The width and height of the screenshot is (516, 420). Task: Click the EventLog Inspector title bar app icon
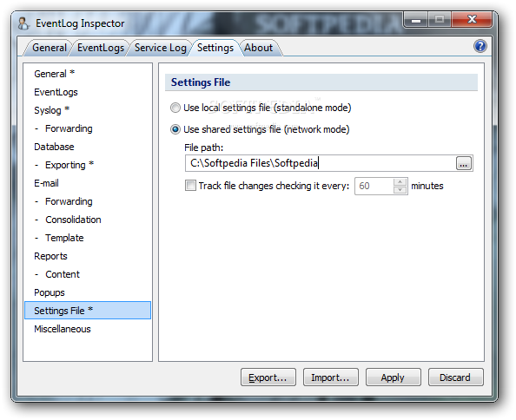coord(23,23)
